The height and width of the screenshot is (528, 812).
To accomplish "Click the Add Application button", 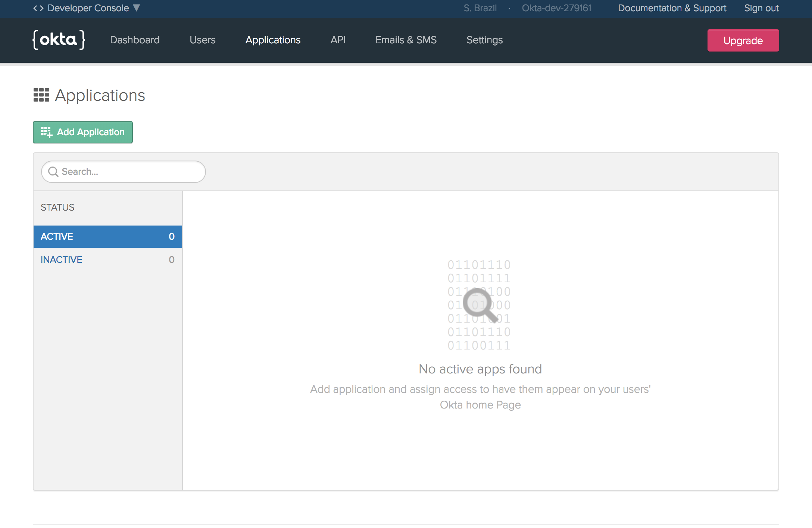I will point(83,132).
